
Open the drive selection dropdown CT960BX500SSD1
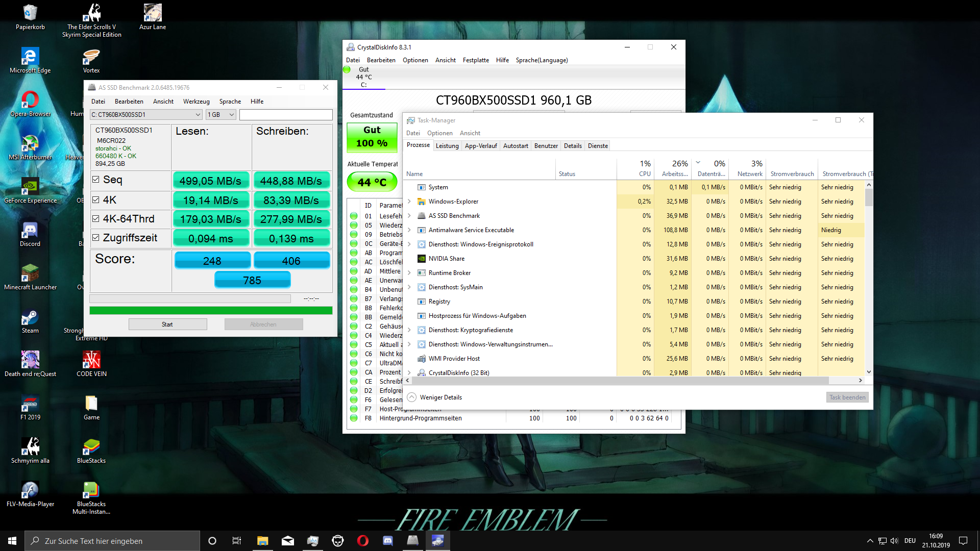tap(146, 115)
